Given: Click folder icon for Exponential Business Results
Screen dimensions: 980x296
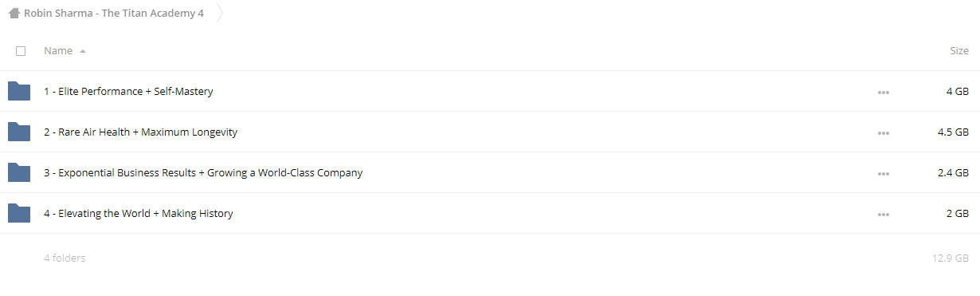Looking at the screenshot, I should [x=19, y=172].
